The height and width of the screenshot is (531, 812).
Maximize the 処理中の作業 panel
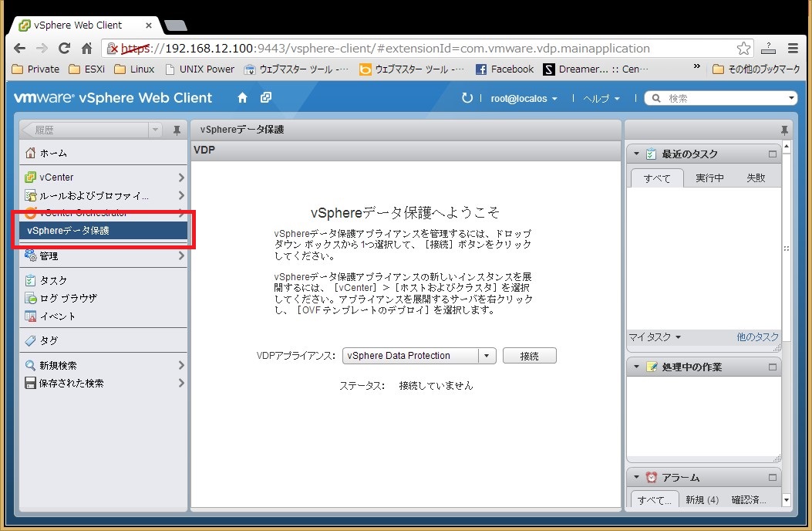(773, 367)
